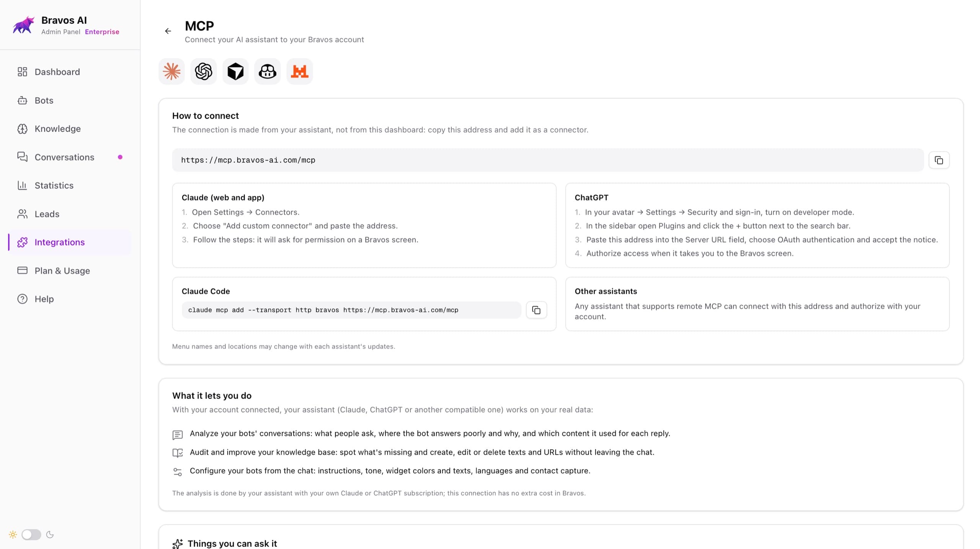Screen dimensions: 980x549
Task: Click the Admin Panel label
Action: click(x=60, y=32)
